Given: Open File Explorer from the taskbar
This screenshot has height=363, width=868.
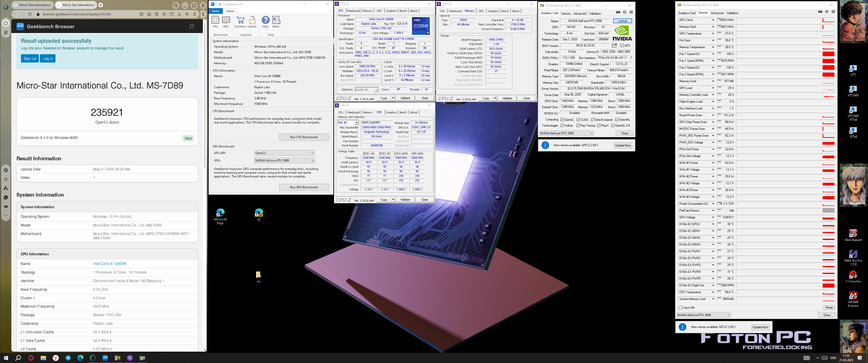Looking at the screenshot, I should point(43,358).
